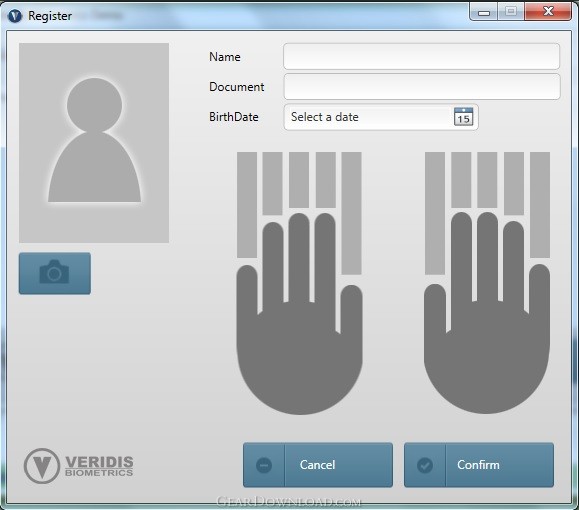Viewport: 579px width, 510px height.
Task: Click the Veridis app icon in title bar
Action: pyautogui.click(x=15, y=16)
